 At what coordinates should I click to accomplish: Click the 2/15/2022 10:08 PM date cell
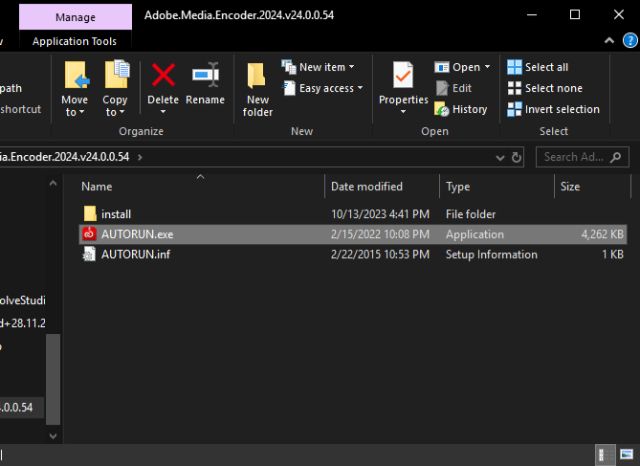[x=380, y=234]
